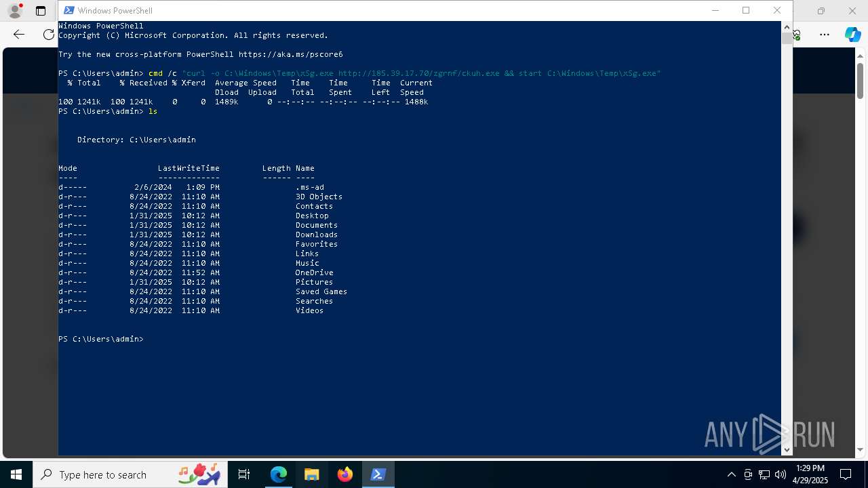Click the 'Videos' directory entry
The image size is (868, 488).
pos(309,310)
